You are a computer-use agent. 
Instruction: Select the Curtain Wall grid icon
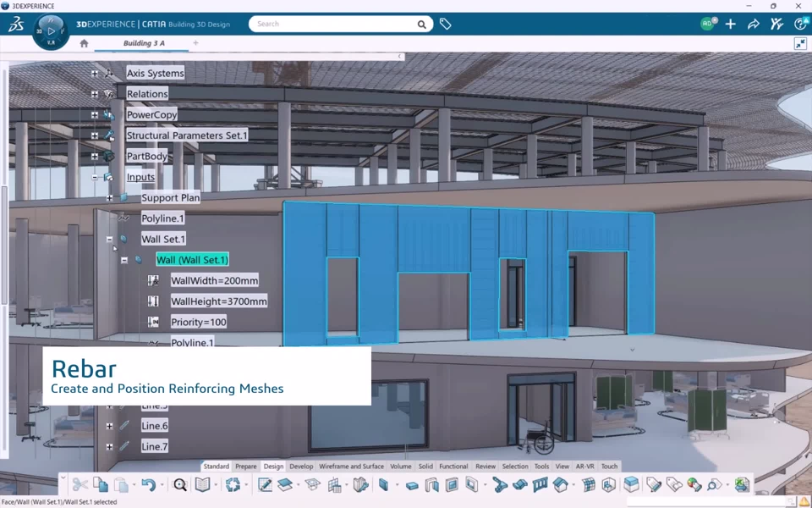click(589, 484)
